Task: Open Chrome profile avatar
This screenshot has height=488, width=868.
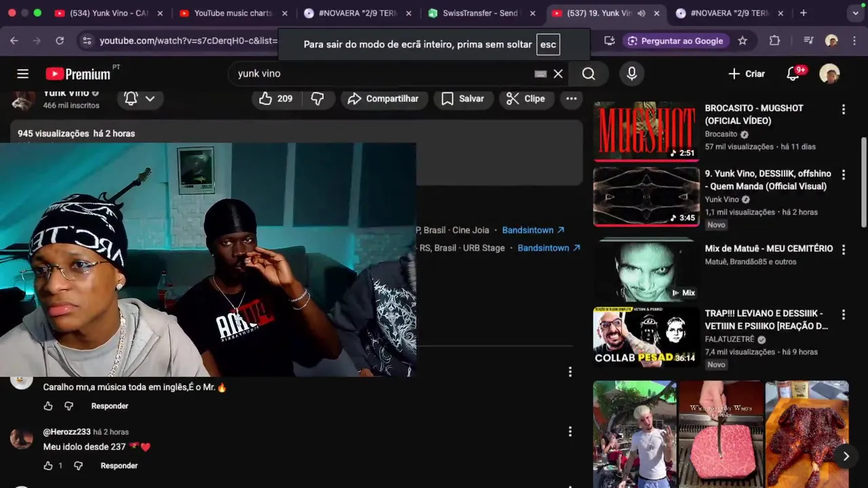Action: tap(831, 41)
